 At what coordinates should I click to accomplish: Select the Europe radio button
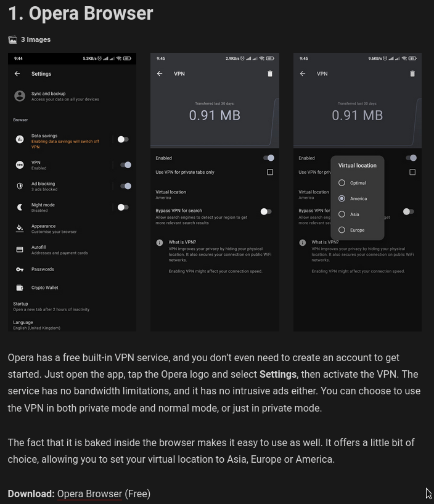(x=342, y=230)
